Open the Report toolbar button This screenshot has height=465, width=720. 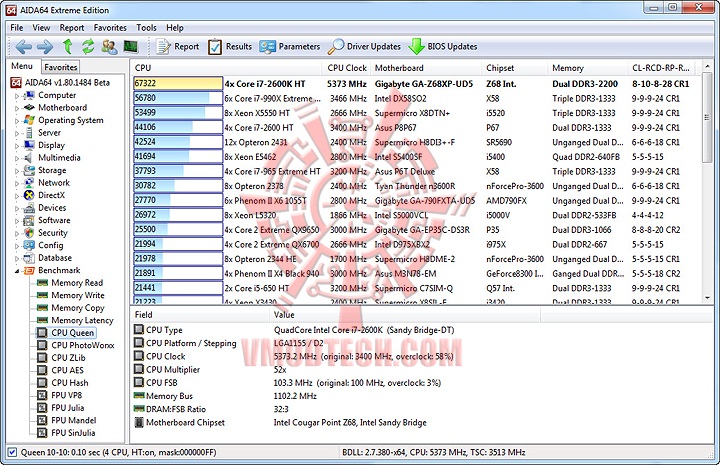tap(178, 46)
